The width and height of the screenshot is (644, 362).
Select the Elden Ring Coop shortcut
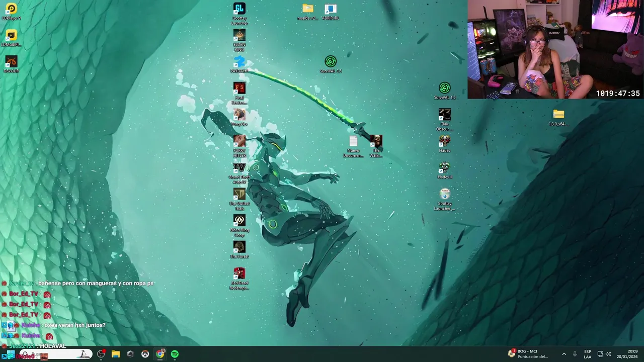click(239, 226)
